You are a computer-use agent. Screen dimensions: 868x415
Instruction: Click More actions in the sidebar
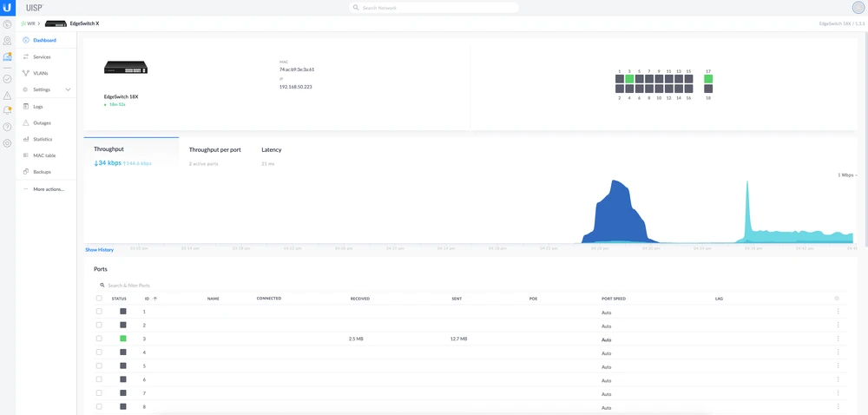pos(48,188)
